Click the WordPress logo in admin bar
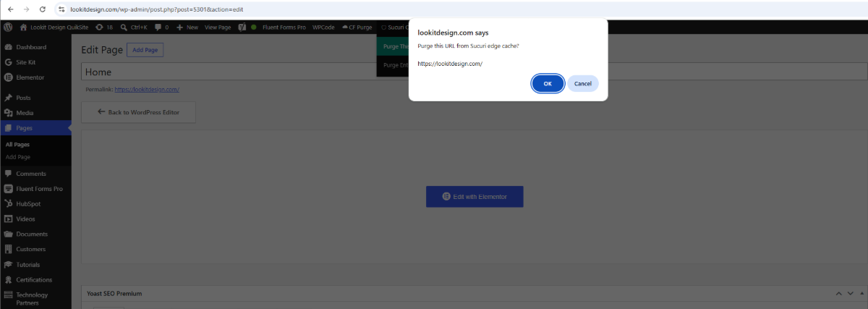The image size is (868, 309). pos(8,27)
